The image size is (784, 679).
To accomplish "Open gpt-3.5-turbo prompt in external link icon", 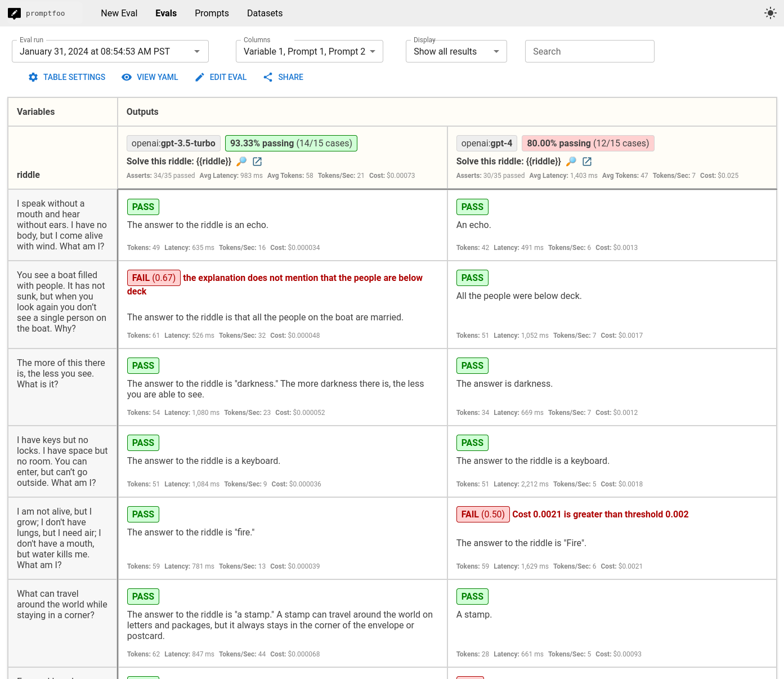I will 257,162.
